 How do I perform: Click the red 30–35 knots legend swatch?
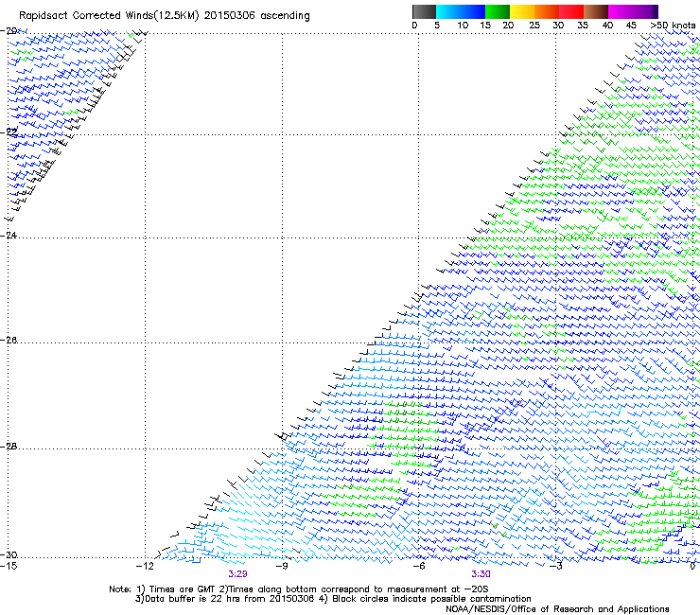pos(571,11)
